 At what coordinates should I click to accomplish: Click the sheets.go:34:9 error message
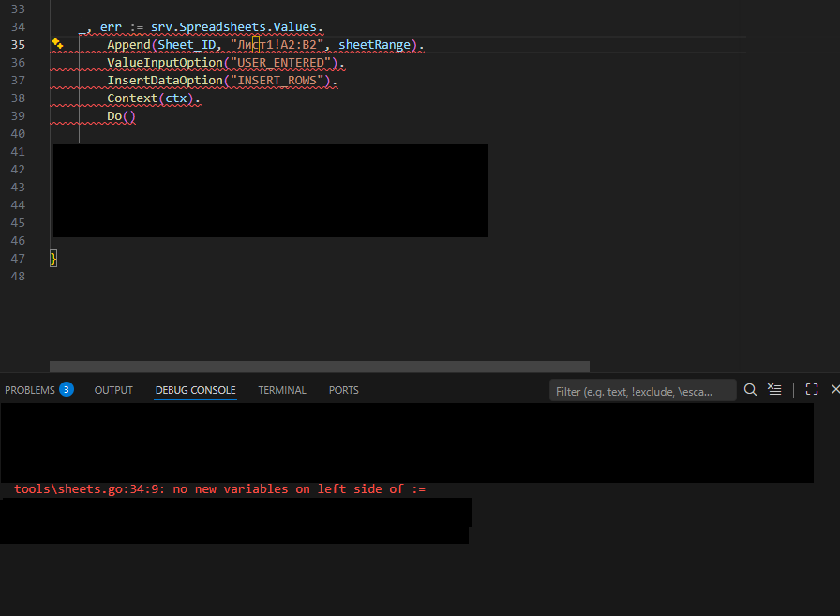[219, 489]
